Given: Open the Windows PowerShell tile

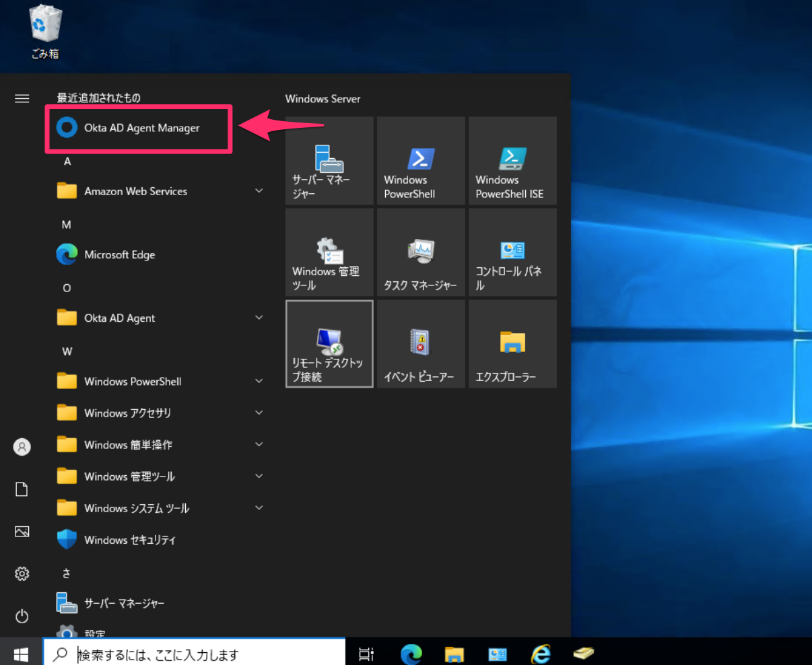Looking at the screenshot, I should point(421,161).
